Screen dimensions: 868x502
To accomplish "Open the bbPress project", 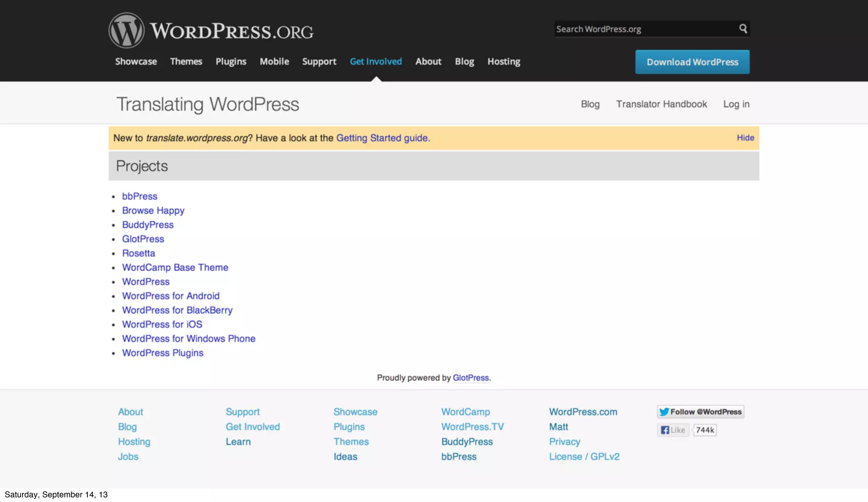I will click(139, 196).
